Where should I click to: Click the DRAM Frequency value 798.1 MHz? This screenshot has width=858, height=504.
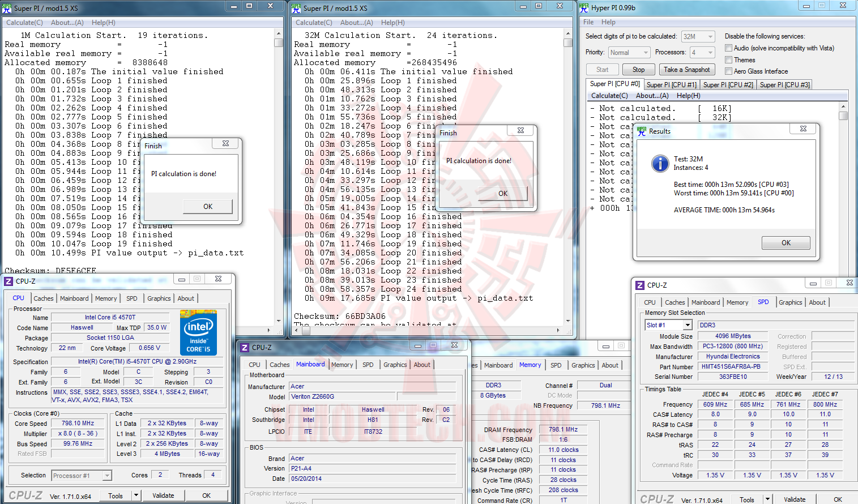point(563,429)
